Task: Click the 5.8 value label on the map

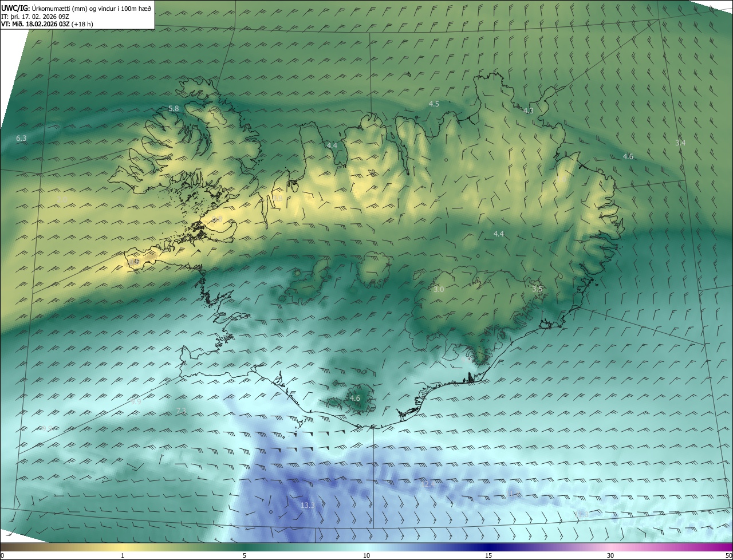Action: [174, 108]
